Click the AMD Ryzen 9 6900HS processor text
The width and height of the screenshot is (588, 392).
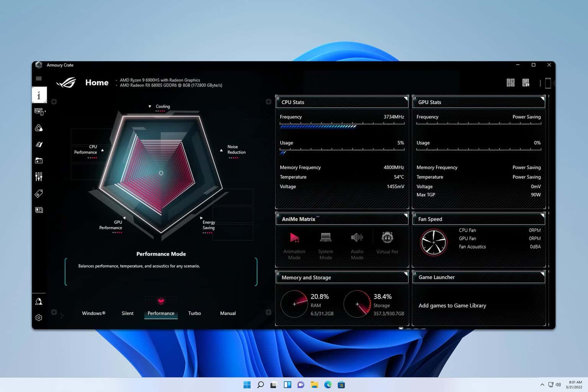coord(160,80)
